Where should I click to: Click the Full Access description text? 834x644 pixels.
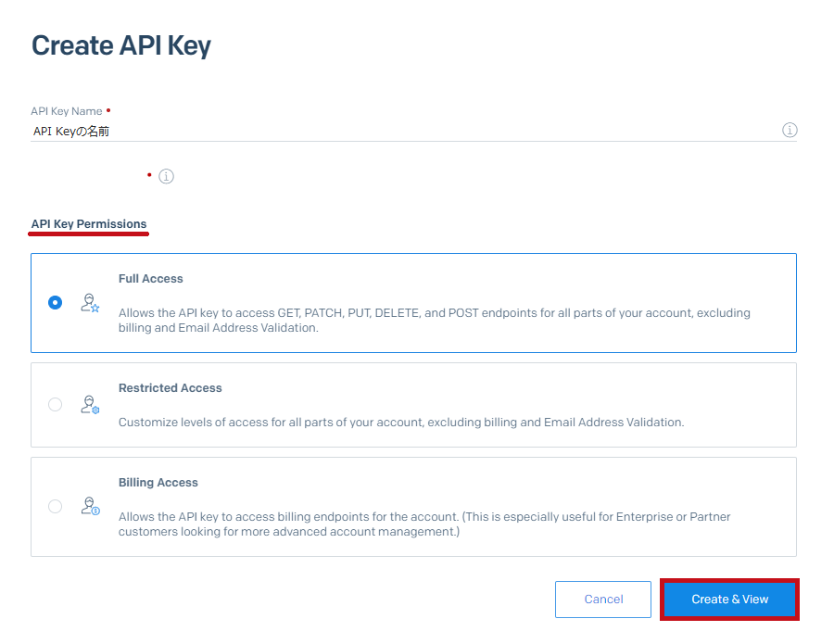(434, 320)
